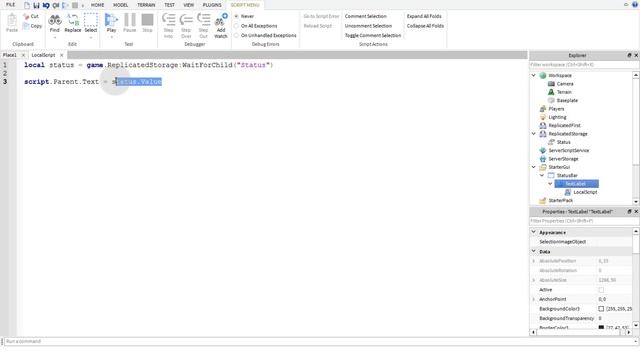Expand the AbsolutePosition property
The width and height of the screenshot is (640, 360).
pyautogui.click(x=533, y=261)
